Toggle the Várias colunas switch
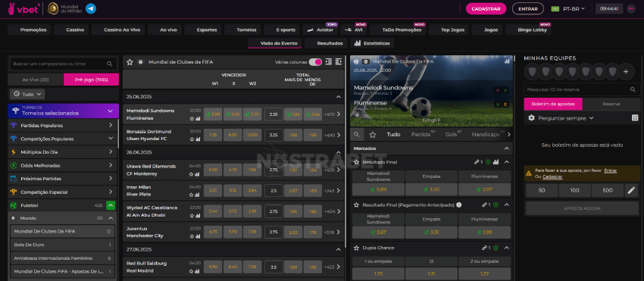The height and width of the screenshot is (281, 644). (x=315, y=62)
